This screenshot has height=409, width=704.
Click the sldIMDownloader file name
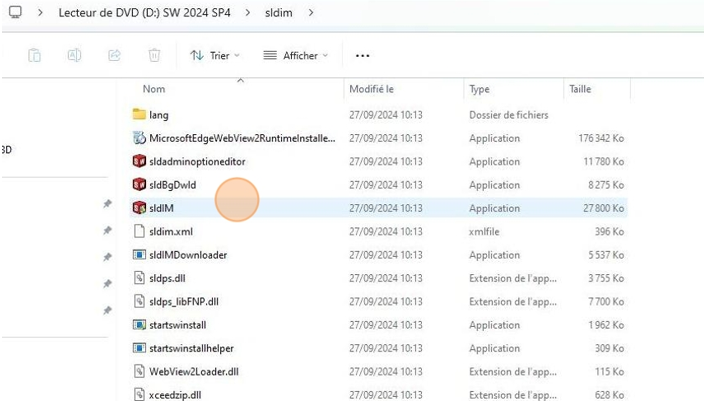(x=188, y=255)
